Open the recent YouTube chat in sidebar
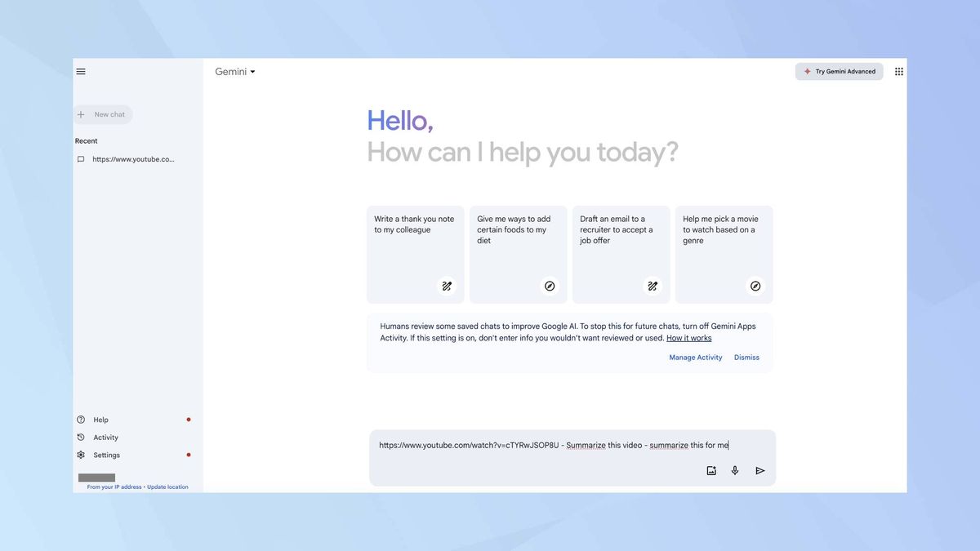Screen dimensions: 980x551 [133, 158]
